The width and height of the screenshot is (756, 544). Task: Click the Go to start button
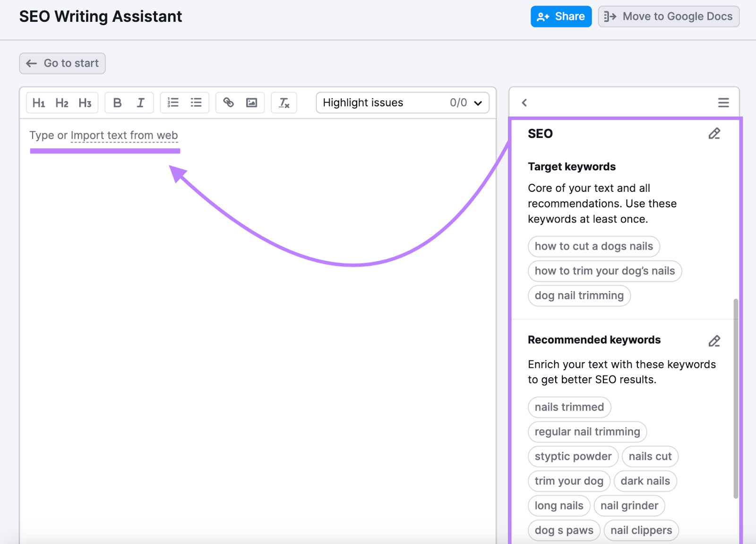point(62,63)
